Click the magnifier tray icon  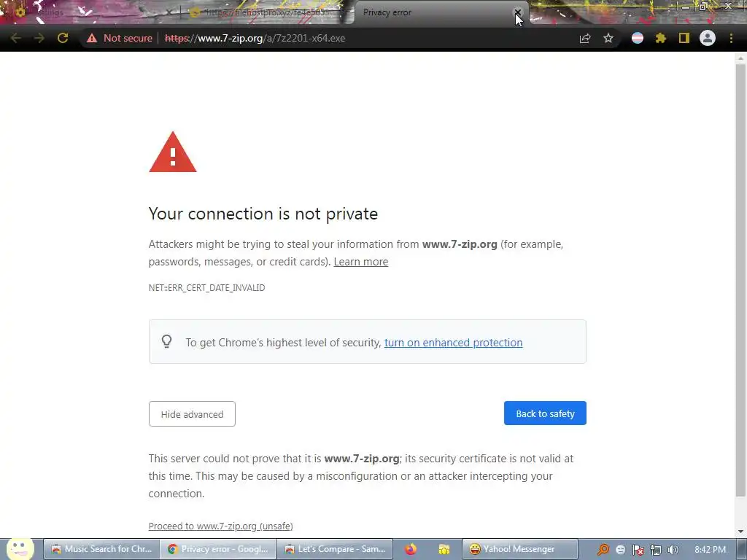603,550
